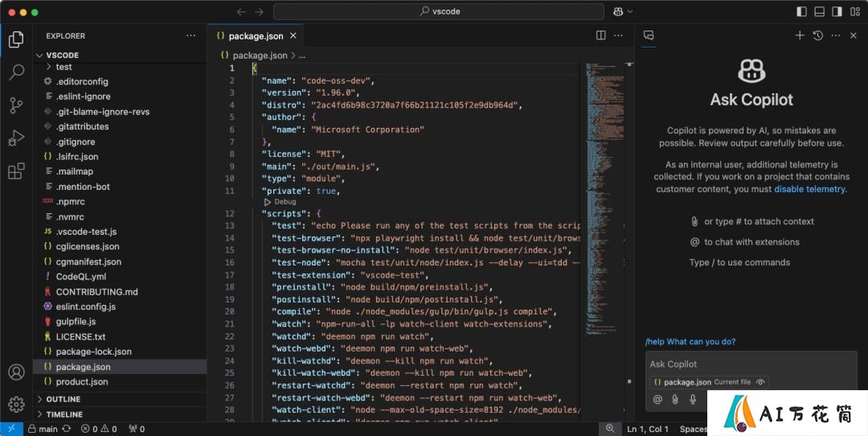This screenshot has width=868, height=436.
Task: Open errors and warnings in the status bar
Action: [99, 429]
